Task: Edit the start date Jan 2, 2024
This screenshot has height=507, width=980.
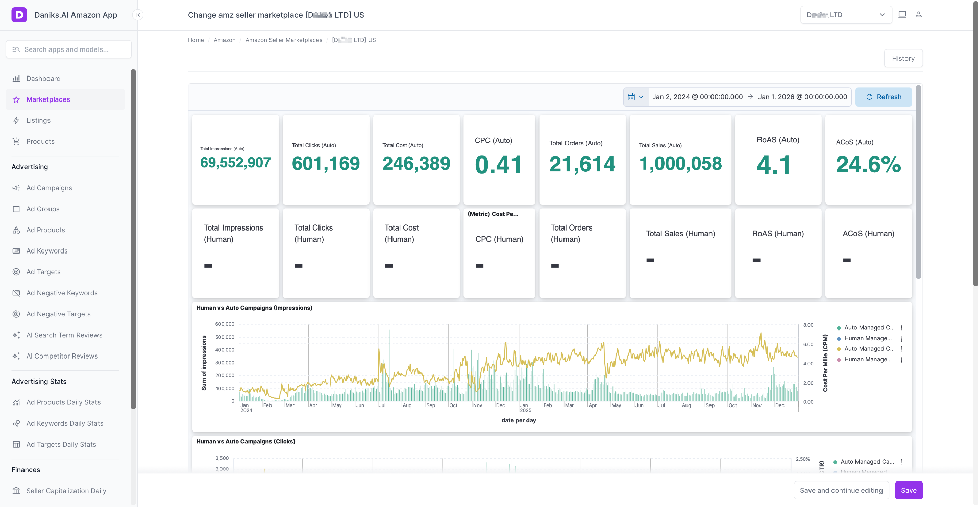Action: click(697, 97)
